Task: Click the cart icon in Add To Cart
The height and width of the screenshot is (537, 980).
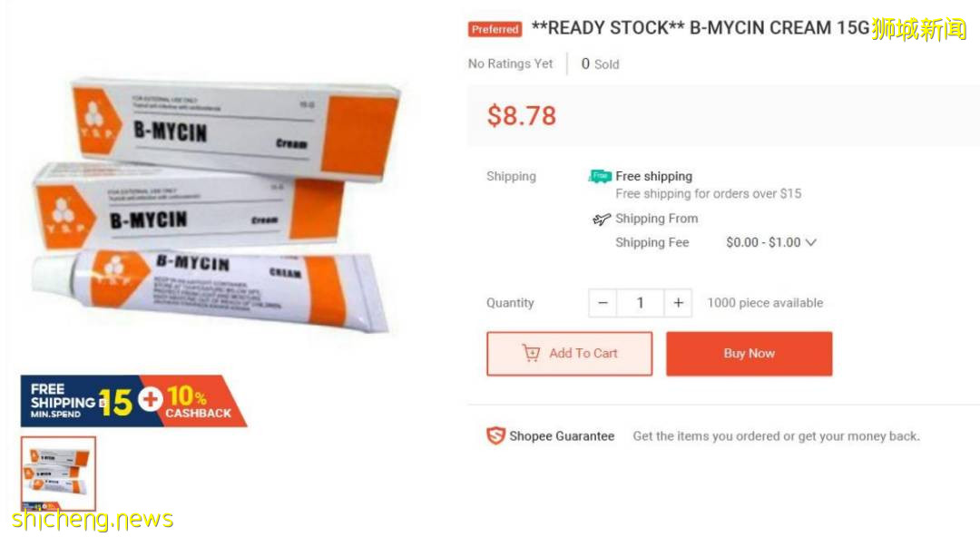Action: pos(531,354)
